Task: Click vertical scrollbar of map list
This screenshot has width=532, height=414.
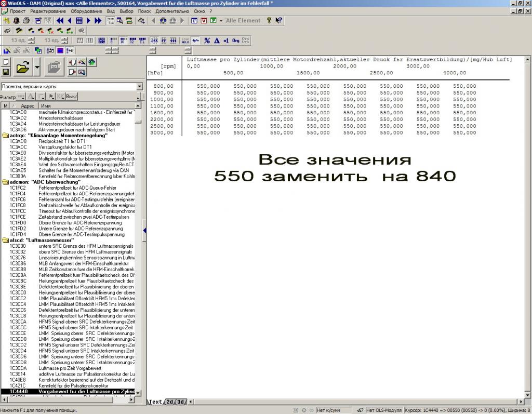Action: click(x=138, y=249)
